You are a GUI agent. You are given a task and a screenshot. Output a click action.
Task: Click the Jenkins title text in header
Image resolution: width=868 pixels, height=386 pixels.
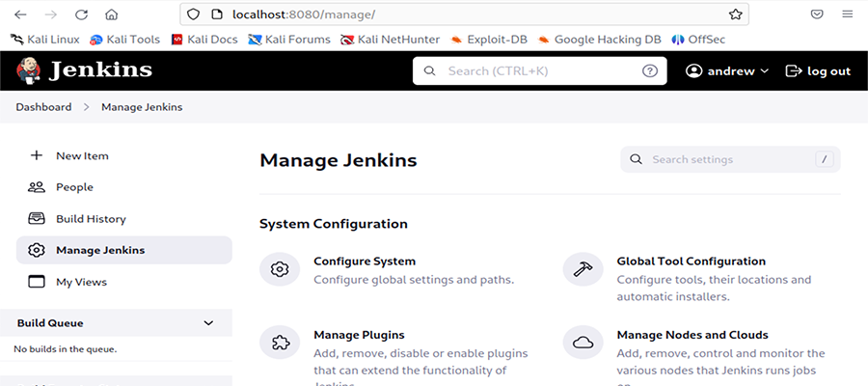tap(100, 70)
